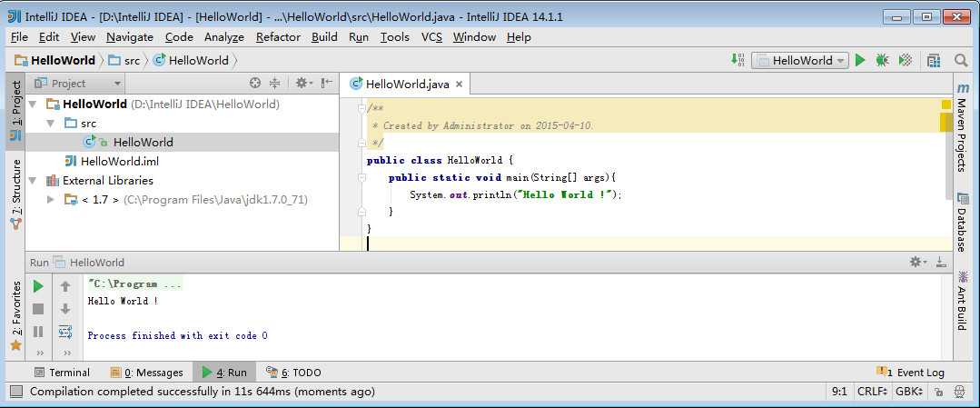Collapse the src folder node
Screen dimensions: 980x408
(51, 124)
